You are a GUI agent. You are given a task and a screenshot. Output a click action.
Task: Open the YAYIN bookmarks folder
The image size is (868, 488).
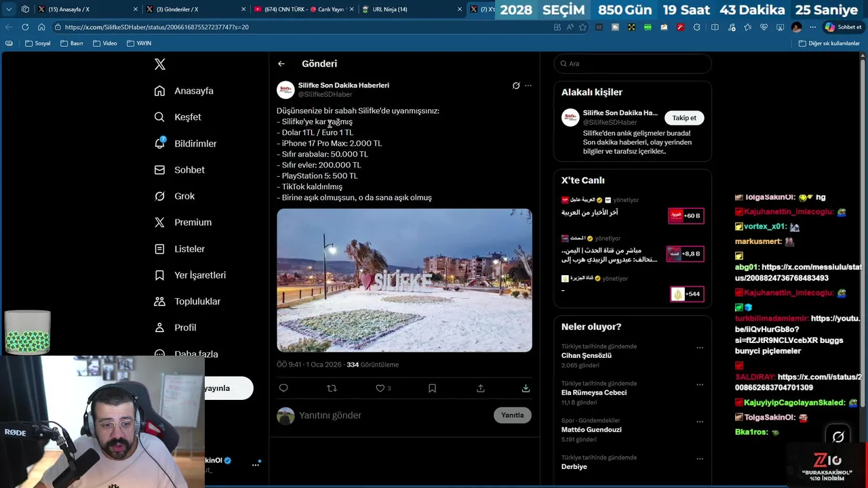139,43
